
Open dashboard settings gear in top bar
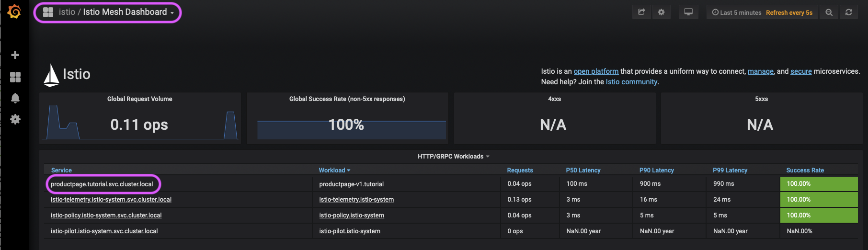point(661,12)
